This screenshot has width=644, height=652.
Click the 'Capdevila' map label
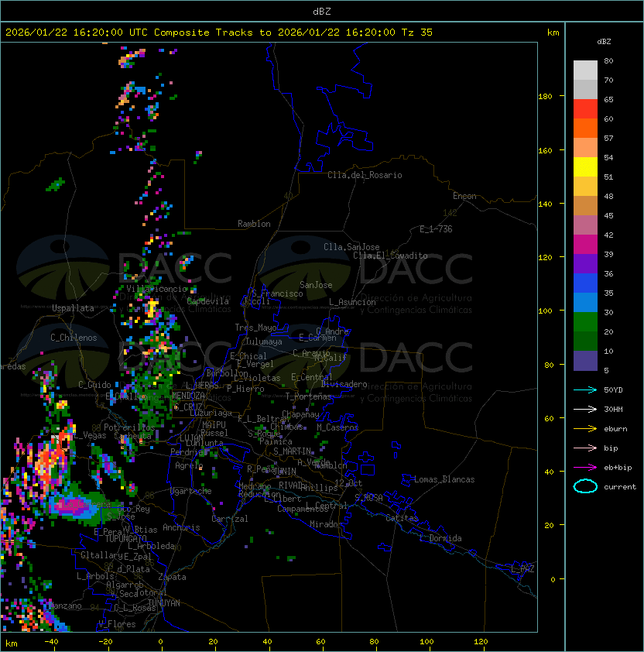point(207,301)
